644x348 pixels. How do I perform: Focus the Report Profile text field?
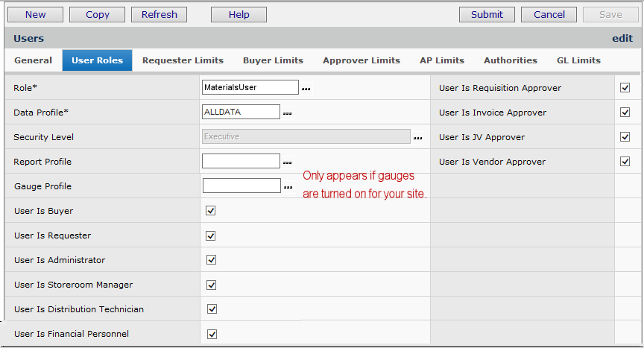(x=241, y=162)
